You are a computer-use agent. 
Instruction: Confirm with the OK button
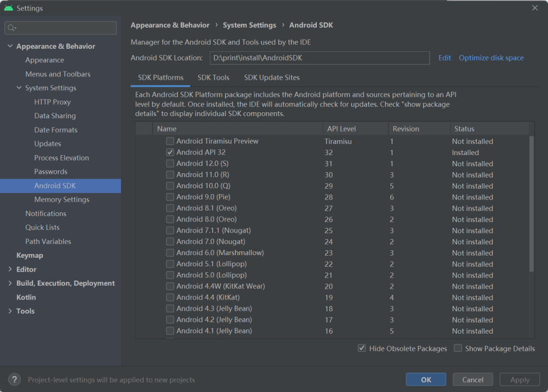(x=425, y=379)
